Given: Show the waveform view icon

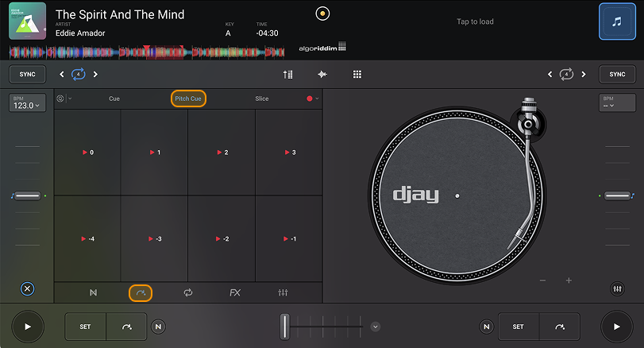Looking at the screenshot, I should [x=322, y=74].
